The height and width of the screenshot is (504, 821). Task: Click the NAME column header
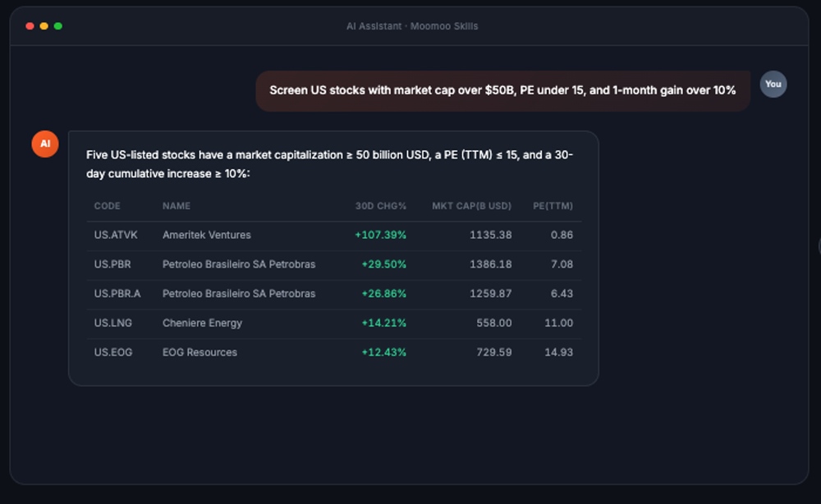click(177, 206)
